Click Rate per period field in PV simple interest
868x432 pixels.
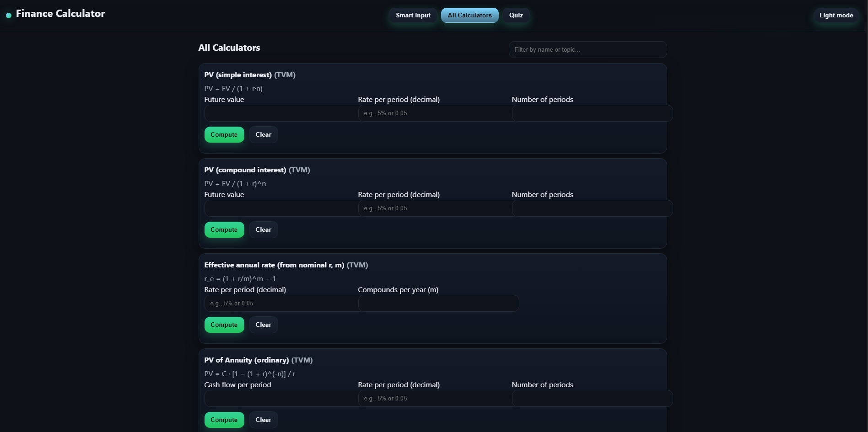coord(435,113)
